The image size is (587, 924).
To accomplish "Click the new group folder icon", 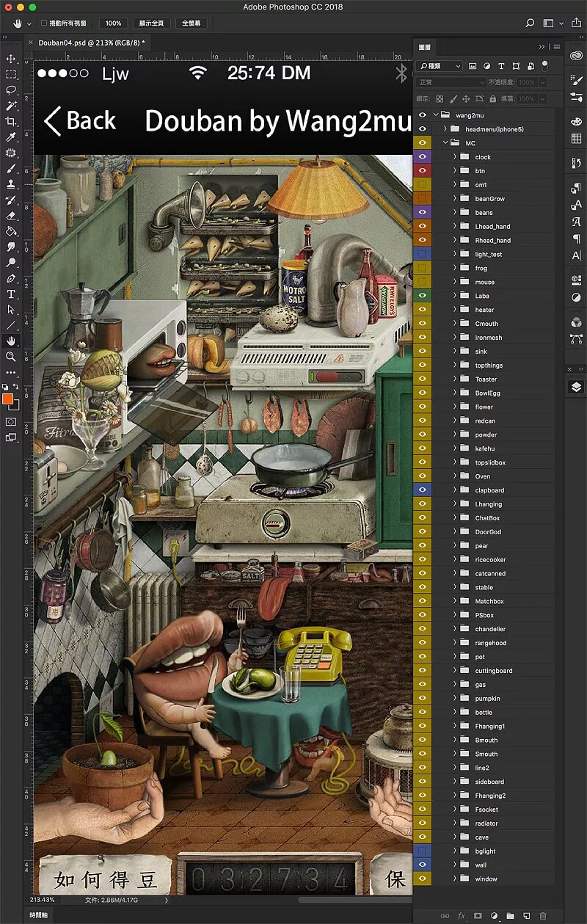I will (x=510, y=916).
